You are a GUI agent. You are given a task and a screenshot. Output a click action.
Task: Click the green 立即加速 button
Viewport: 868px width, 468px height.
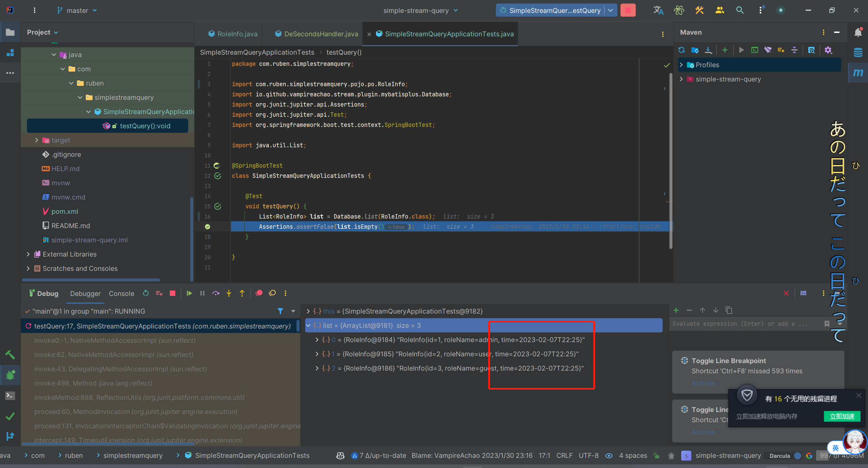[842, 416]
